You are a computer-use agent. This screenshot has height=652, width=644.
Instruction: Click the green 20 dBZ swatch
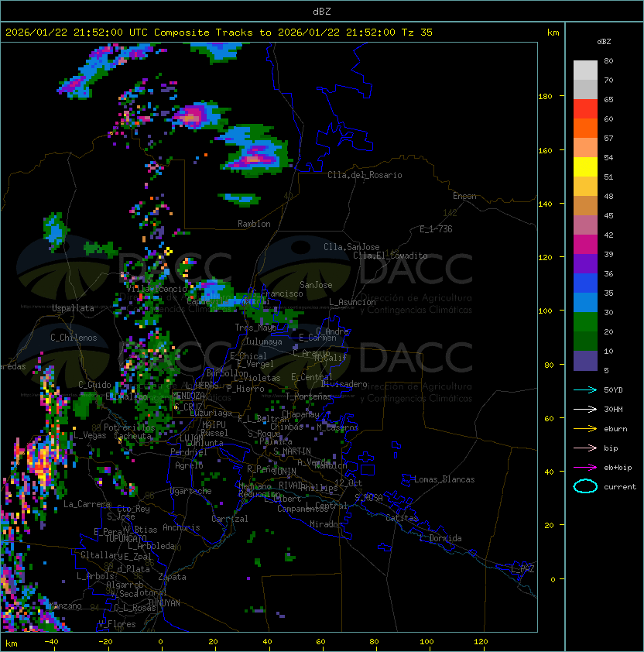tap(585, 321)
